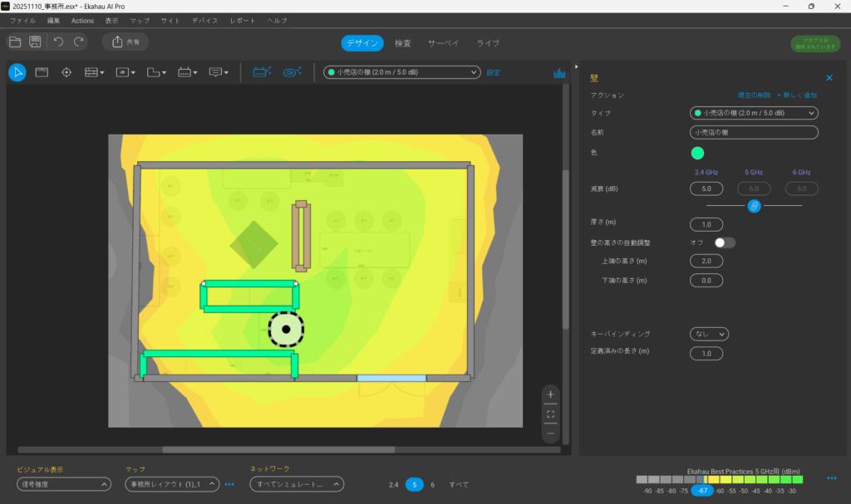Open the wall タイプ dropdown in panel
The width and height of the screenshot is (851, 504).
[x=754, y=113]
